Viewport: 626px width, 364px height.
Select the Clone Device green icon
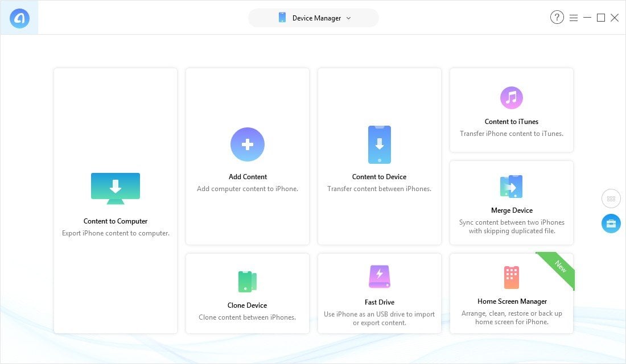pos(248,282)
